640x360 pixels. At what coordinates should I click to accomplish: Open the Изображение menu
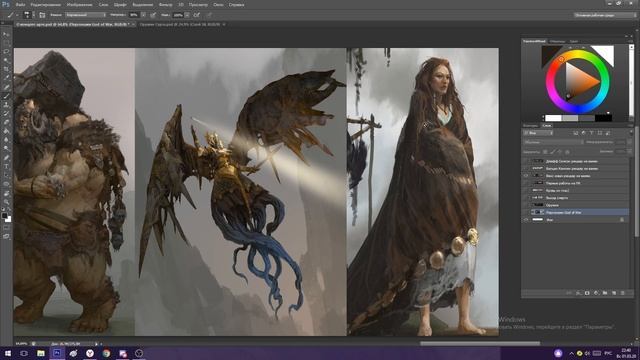79,5
